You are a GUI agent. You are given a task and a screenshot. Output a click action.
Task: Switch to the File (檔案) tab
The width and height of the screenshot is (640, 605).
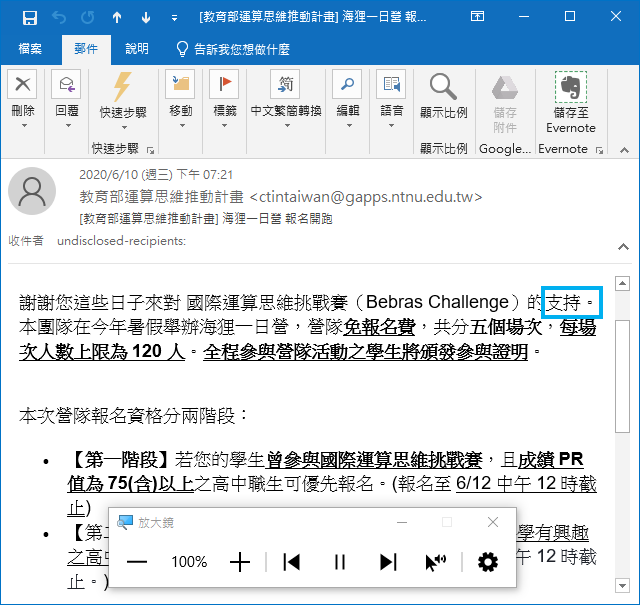tap(30, 49)
